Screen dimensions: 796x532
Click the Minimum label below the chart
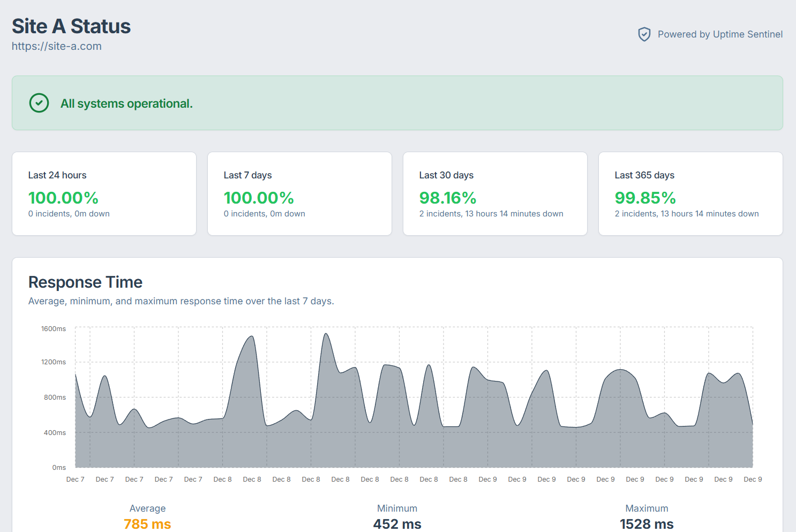[397, 508]
